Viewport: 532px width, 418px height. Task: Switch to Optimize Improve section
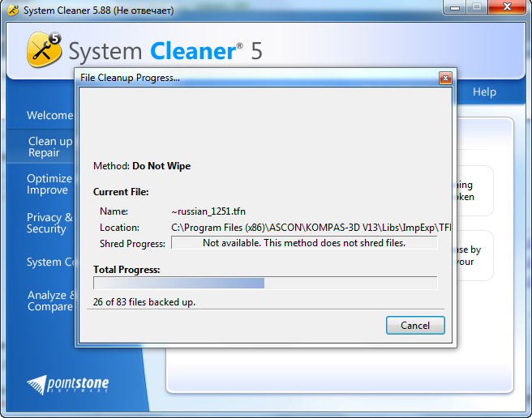pyautogui.click(x=49, y=184)
